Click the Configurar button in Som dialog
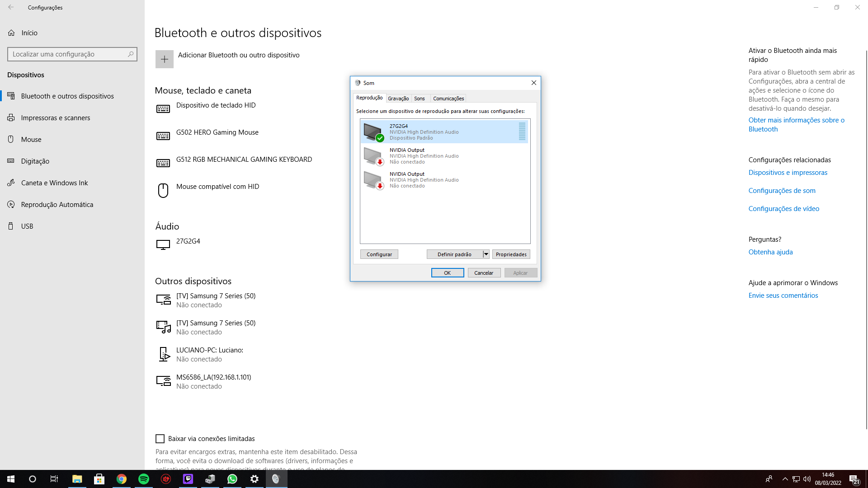This screenshot has height=488, width=868. [379, 254]
